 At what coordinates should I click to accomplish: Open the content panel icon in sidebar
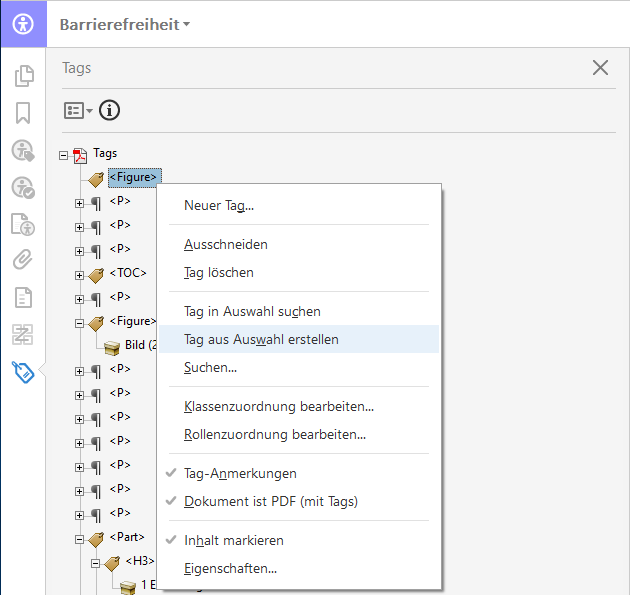pyautogui.click(x=23, y=297)
